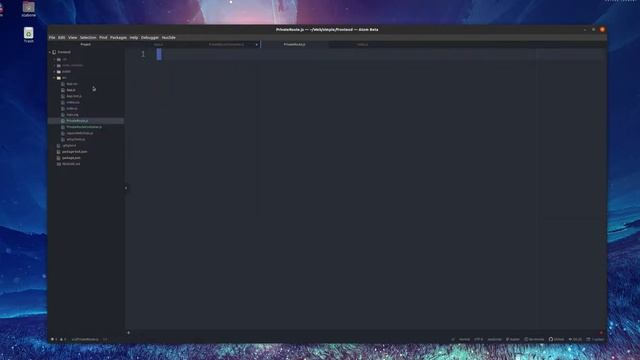Open the Selection menu
This screenshot has height=360, width=640.
[88, 38]
